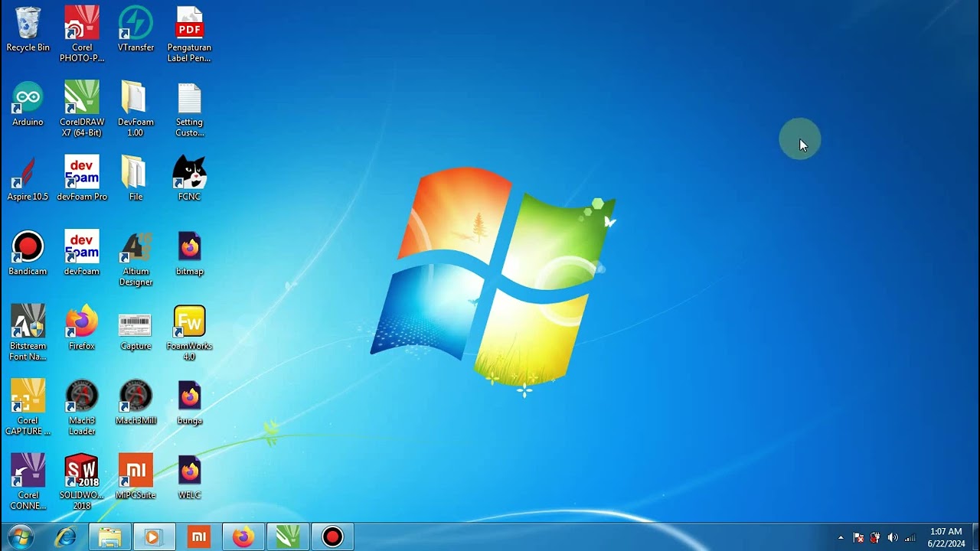Open the clock showing 1:07 AM
The image size is (980, 551).
tap(946, 537)
